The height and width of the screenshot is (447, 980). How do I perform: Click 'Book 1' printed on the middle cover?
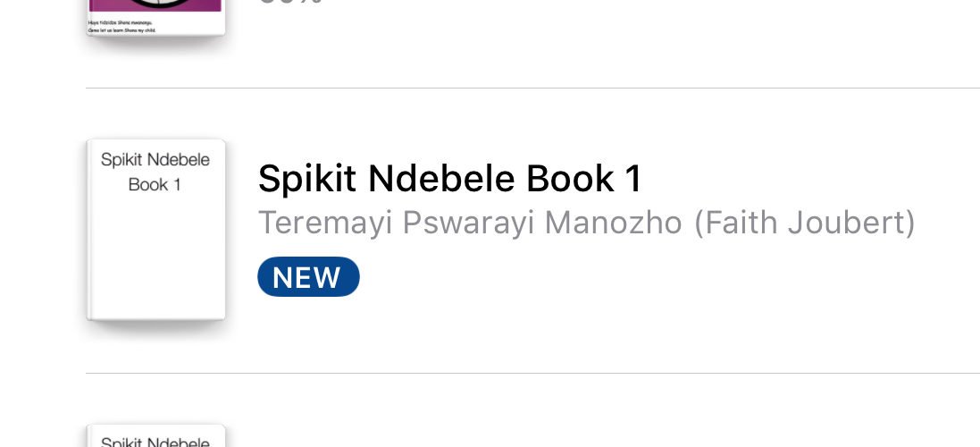155,185
